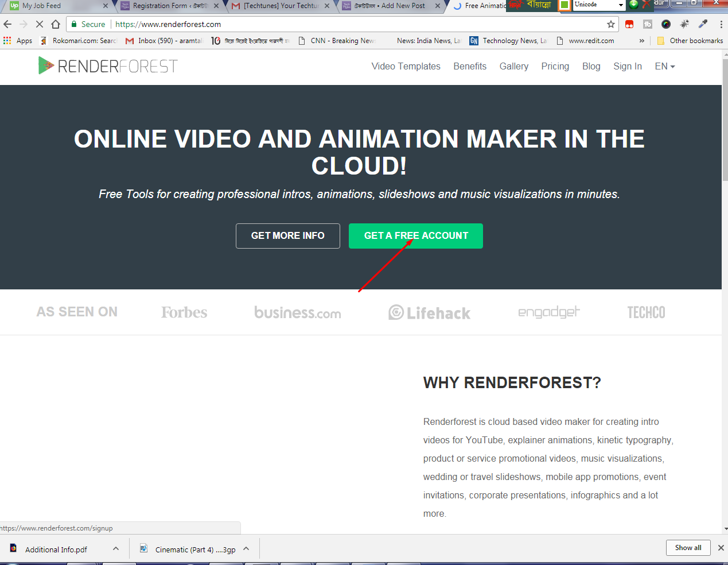This screenshot has height=565, width=728.
Task: Click the browser home icon
Action: [x=56, y=24]
